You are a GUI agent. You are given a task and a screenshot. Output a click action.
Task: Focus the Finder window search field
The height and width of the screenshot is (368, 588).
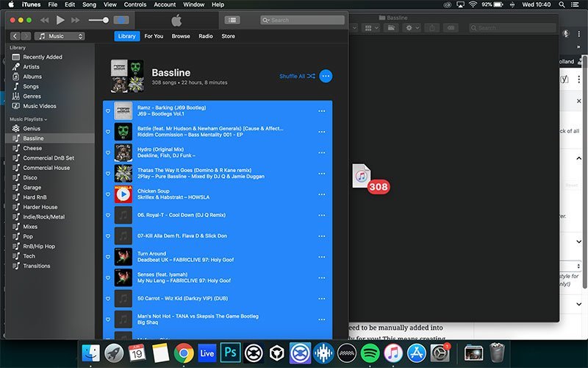click(512, 28)
